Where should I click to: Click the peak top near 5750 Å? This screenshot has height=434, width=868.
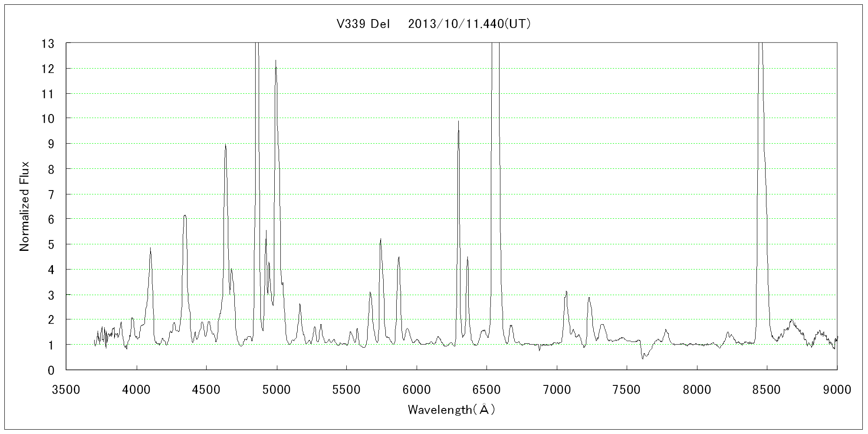tap(381, 239)
